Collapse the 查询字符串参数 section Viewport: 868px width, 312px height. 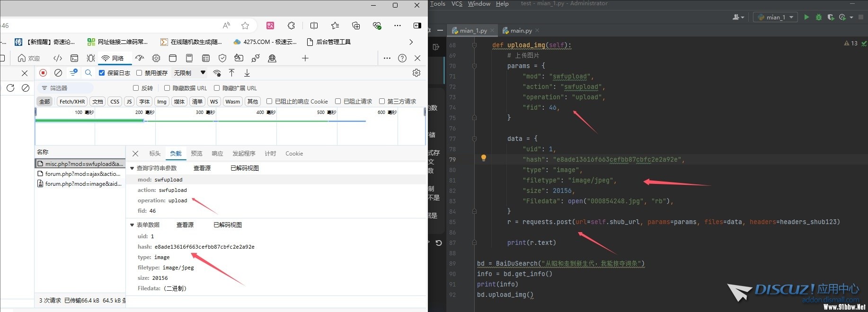(x=132, y=168)
